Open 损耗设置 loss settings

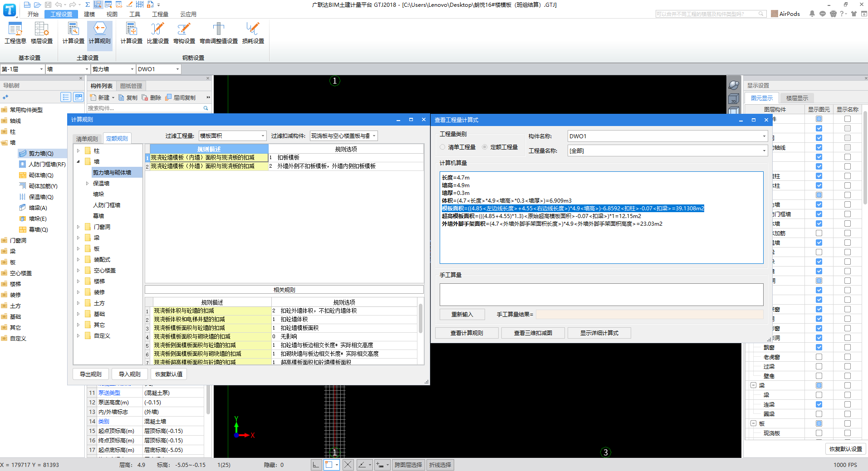(x=253, y=33)
